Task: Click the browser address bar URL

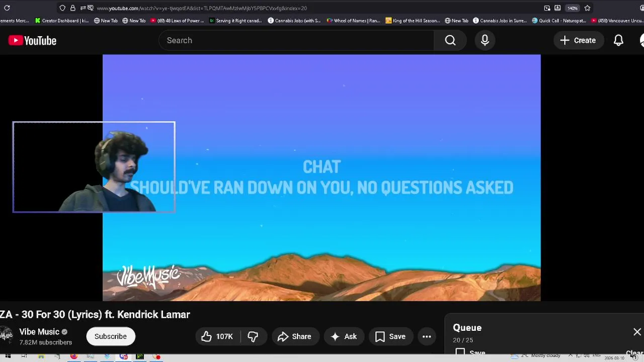Action: [x=201, y=8]
